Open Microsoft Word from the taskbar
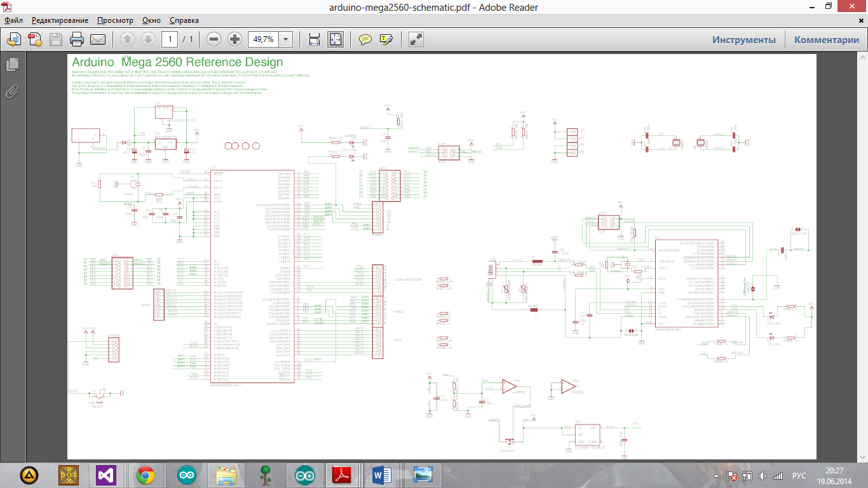This screenshot has height=488, width=868. click(x=382, y=475)
